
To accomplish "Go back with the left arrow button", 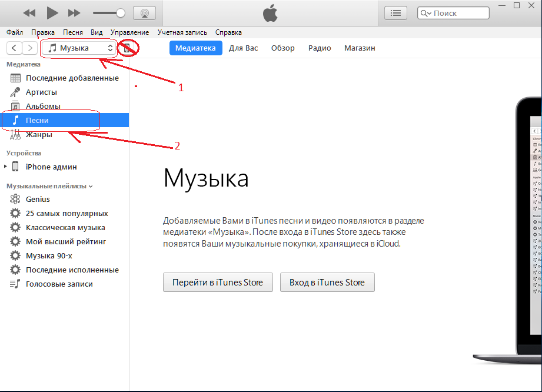I will tap(14, 48).
